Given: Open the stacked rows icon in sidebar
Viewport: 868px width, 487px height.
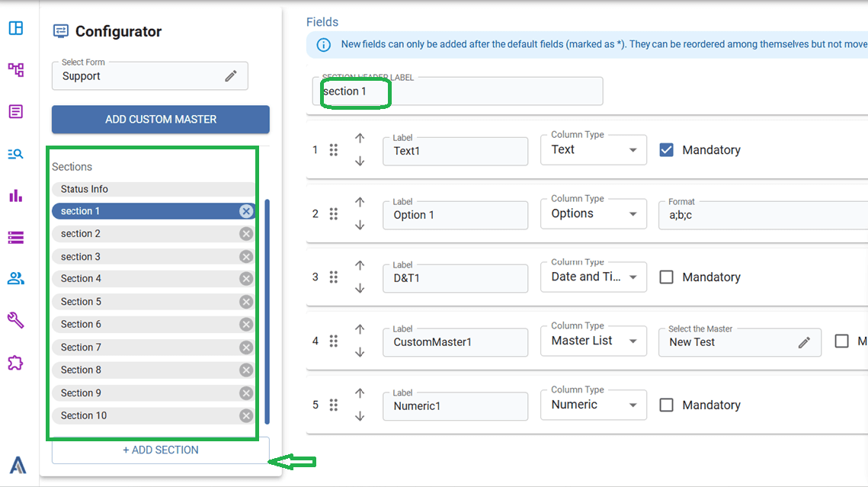Looking at the screenshot, I should 16,238.
